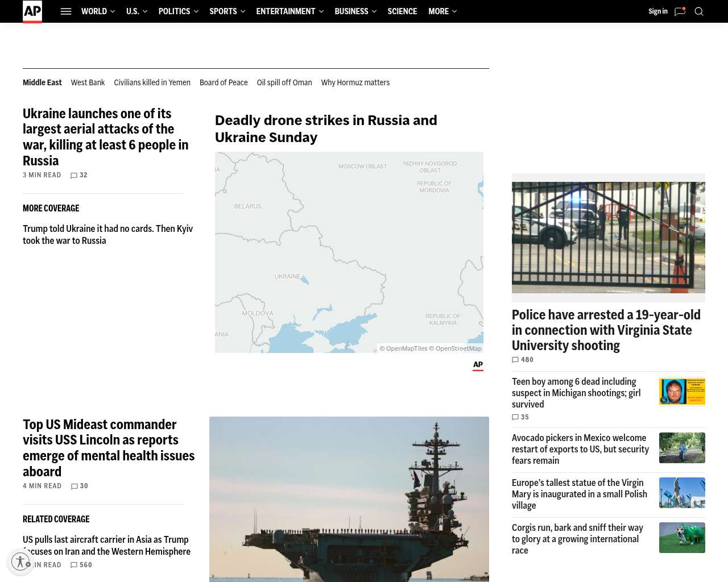View 560 comments on aircraft carrier story

pos(81,565)
